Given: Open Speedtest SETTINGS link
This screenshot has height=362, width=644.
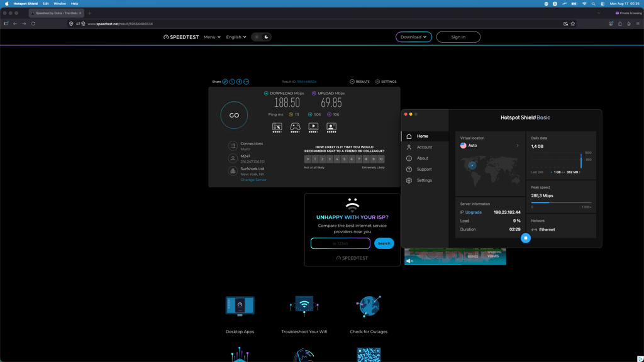Looking at the screenshot, I should [x=386, y=82].
